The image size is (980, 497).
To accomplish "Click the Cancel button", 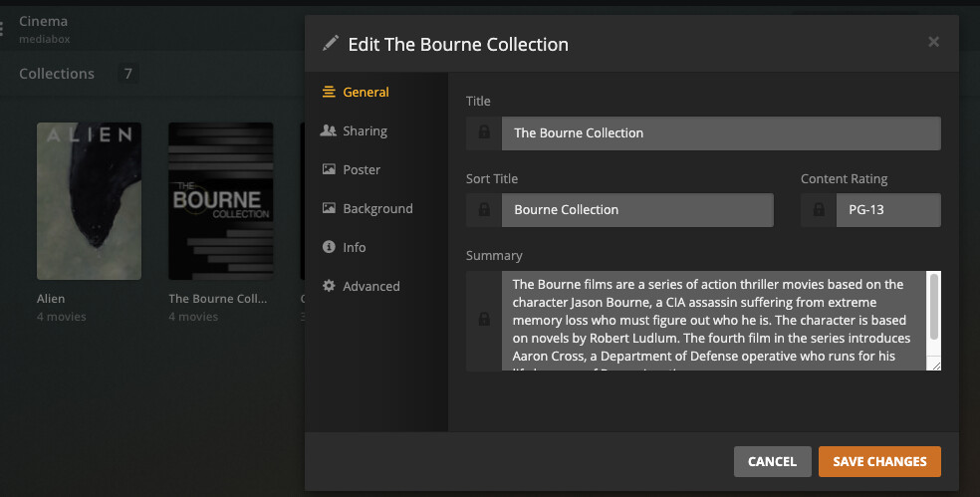I will click(773, 461).
